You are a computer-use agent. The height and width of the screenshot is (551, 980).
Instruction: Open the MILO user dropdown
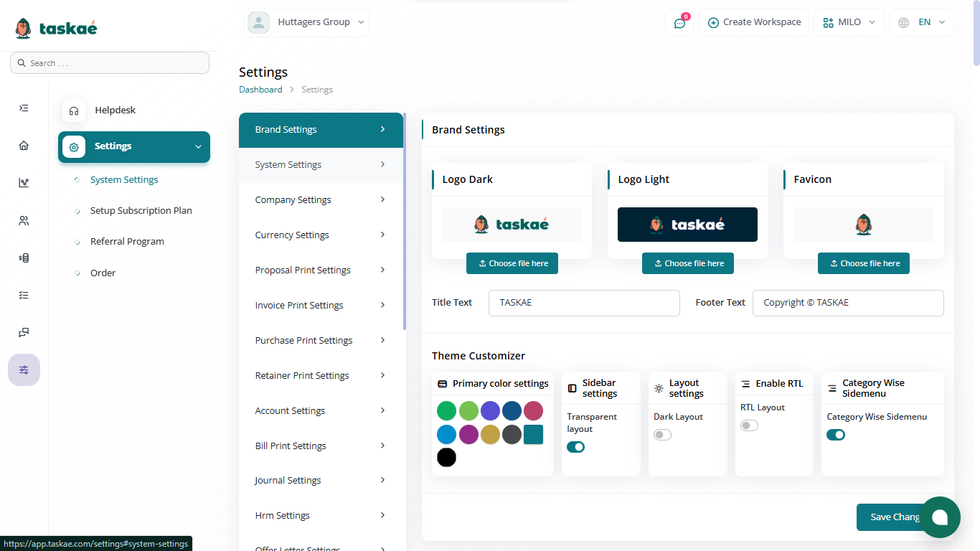click(x=849, y=22)
